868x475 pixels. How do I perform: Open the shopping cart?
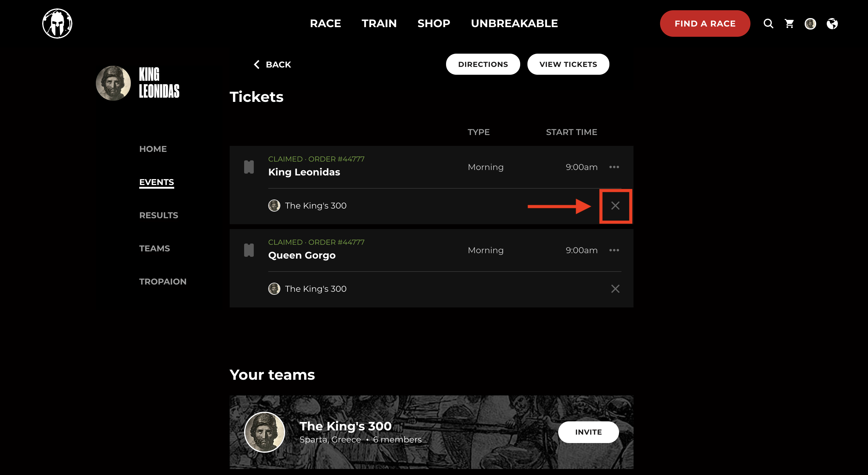pyautogui.click(x=789, y=23)
